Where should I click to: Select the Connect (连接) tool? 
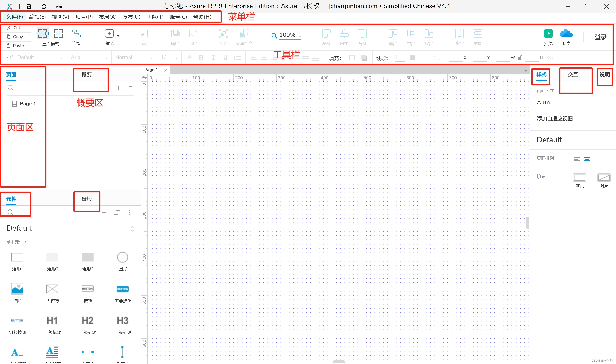76,33
